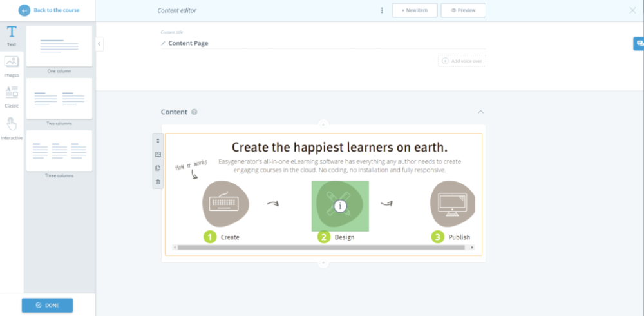The height and width of the screenshot is (316, 644).
Task: Click the monitor Publish illustration
Action: [x=453, y=204]
